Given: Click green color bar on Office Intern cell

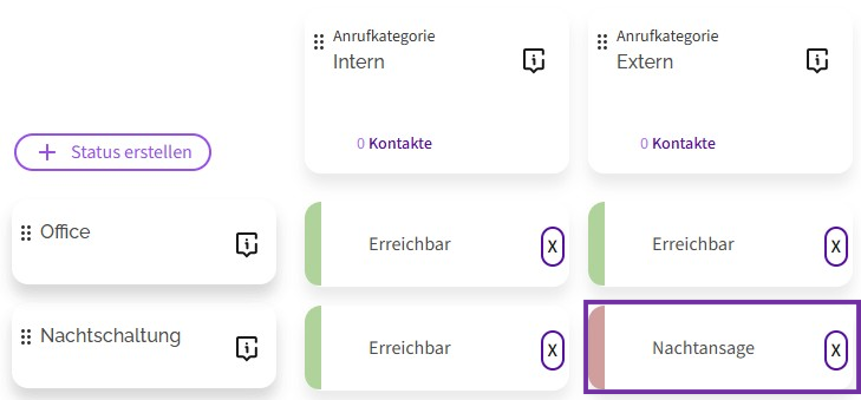Looking at the screenshot, I should [x=313, y=244].
